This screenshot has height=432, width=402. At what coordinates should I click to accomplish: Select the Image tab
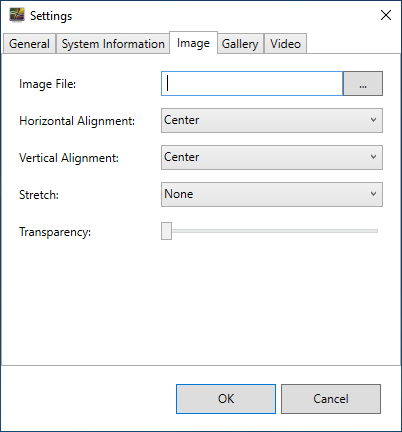coord(193,43)
